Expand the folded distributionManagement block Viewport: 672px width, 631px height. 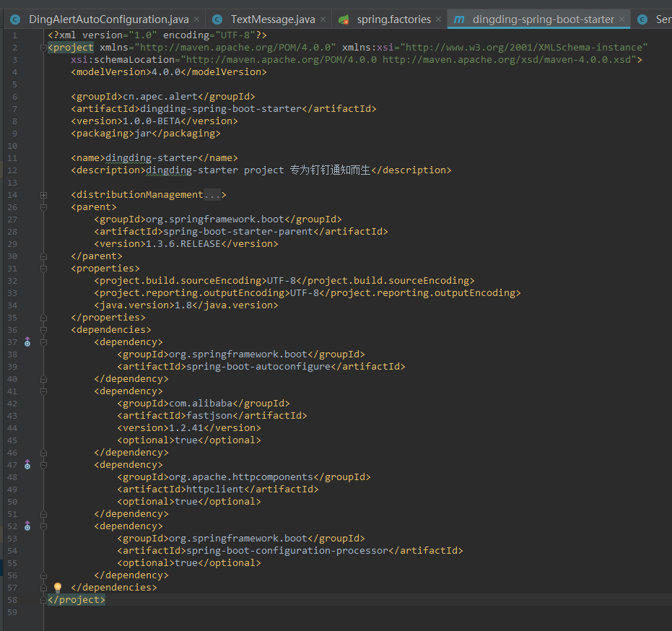tap(44, 195)
